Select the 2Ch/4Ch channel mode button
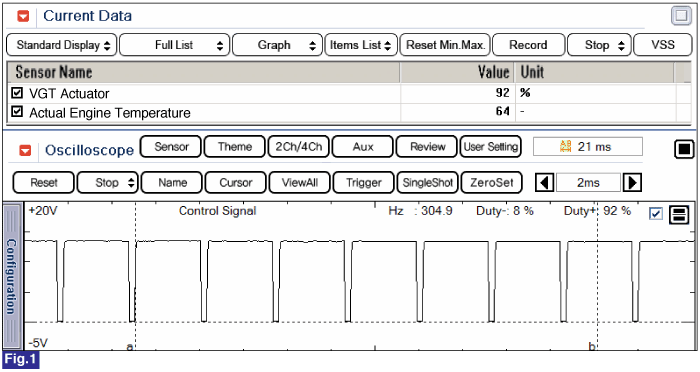 coord(299,147)
